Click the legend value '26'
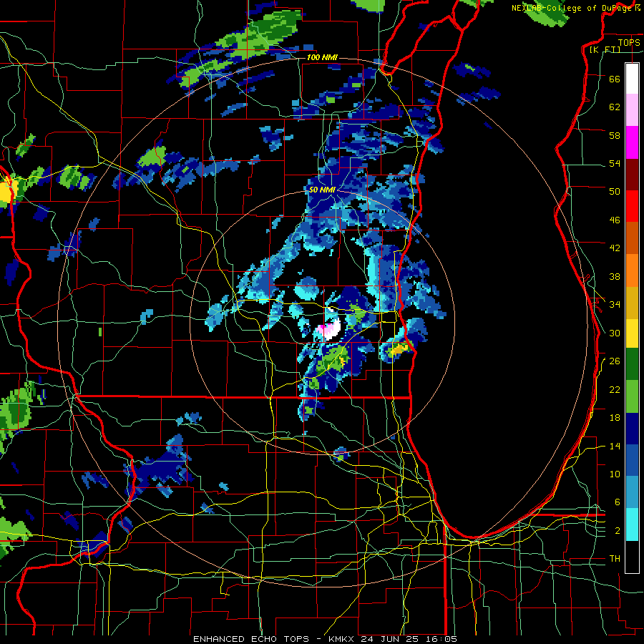644x644 pixels. [x=615, y=361]
